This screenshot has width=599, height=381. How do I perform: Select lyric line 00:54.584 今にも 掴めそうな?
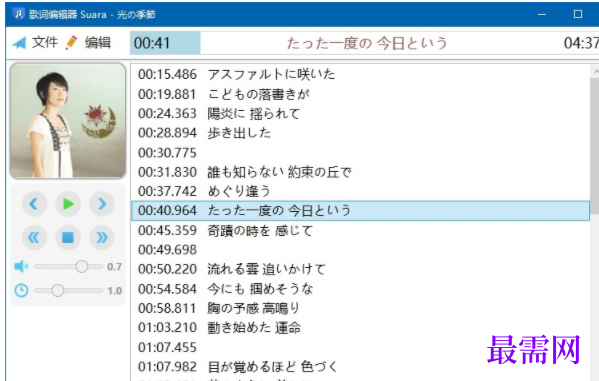(360, 289)
